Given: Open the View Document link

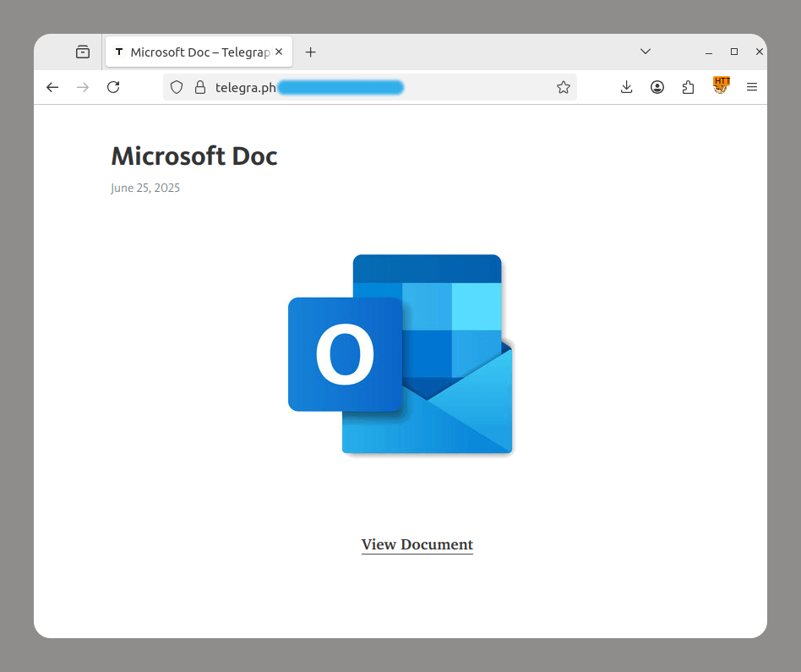Looking at the screenshot, I should pos(417,544).
